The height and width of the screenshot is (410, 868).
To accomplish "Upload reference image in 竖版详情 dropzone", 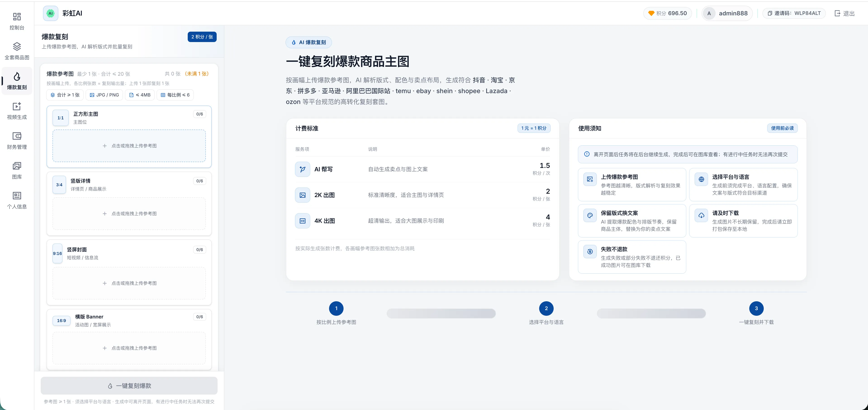I will pos(129,213).
